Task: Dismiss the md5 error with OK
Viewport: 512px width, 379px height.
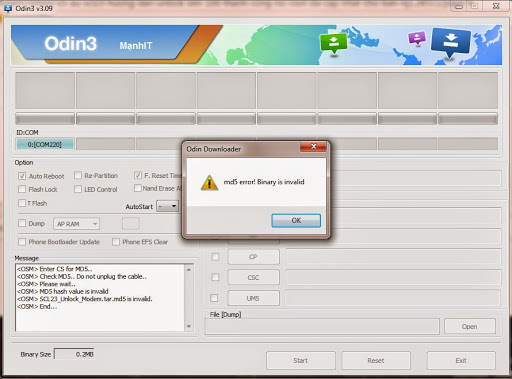Action: [296, 220]
